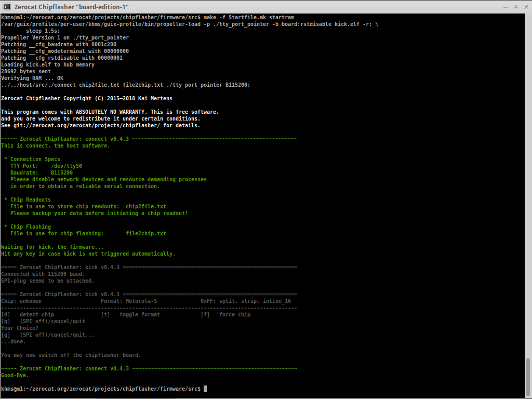Click the '* Connection Specs' heading
This screenshot has height=399, width=532.
pyautogui.click(x=32, y=159)
